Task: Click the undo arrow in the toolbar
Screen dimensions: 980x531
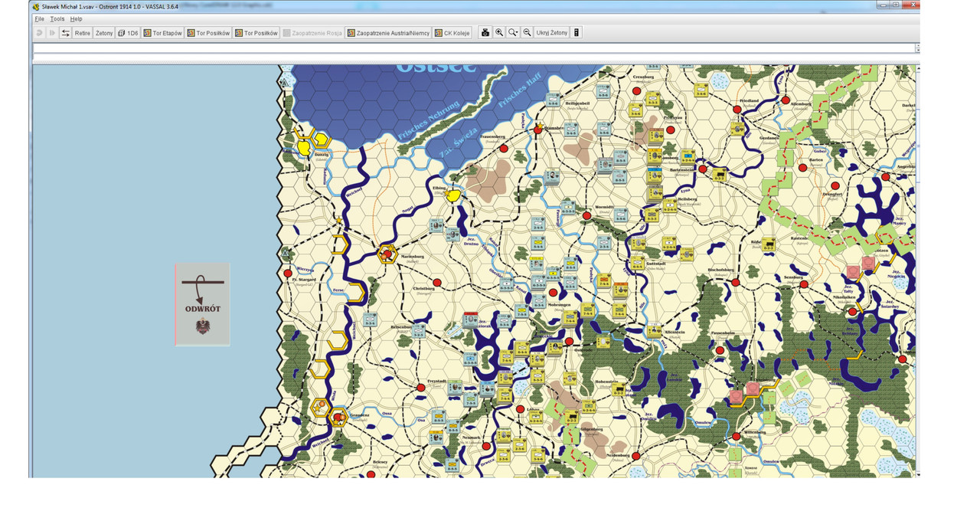Action: (40, 33)
